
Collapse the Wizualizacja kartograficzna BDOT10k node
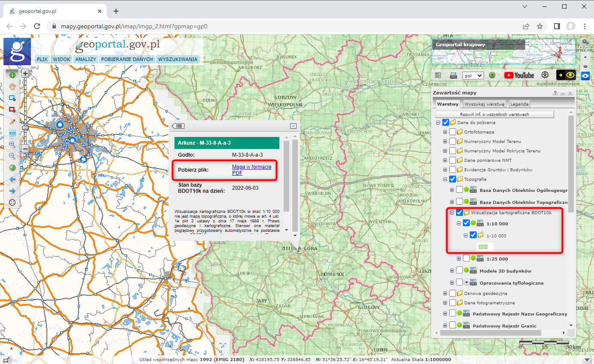(452, 212)
